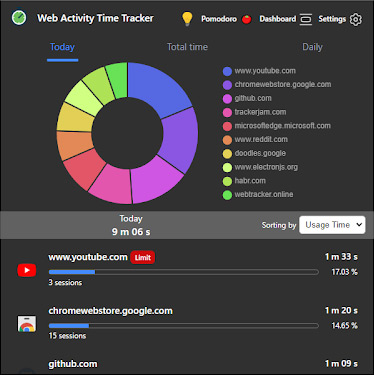Click the YouTube favicon in the list
The image size is (374, 375).
[27, 270]
